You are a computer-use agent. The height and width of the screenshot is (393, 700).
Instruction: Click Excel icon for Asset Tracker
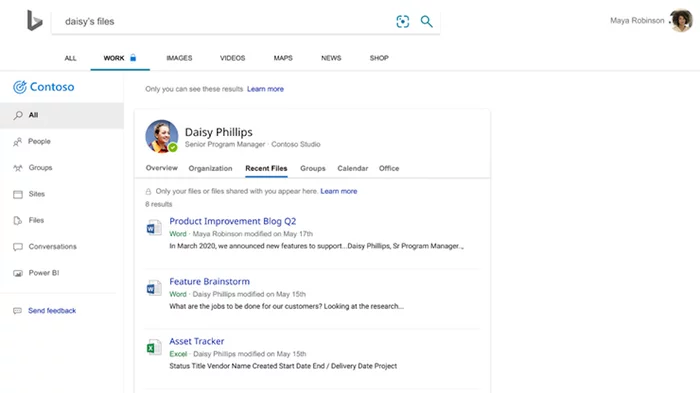point(154,347)
